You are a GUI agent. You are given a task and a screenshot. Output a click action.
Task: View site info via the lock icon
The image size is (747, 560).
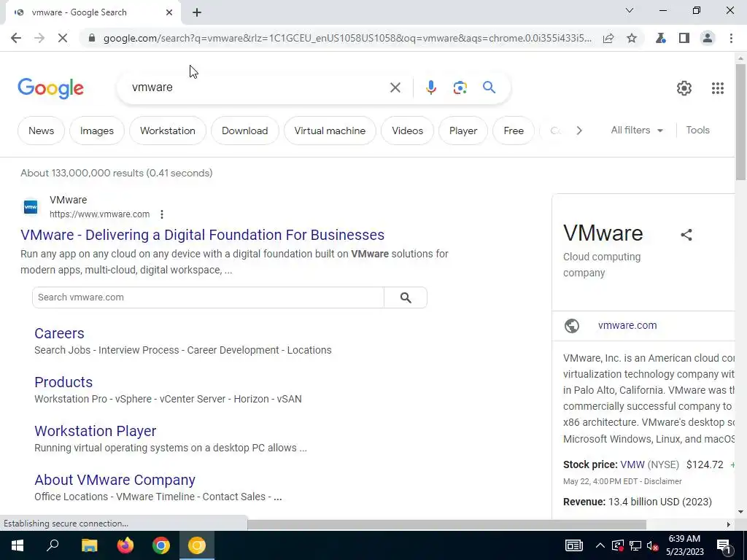(92, 38)
